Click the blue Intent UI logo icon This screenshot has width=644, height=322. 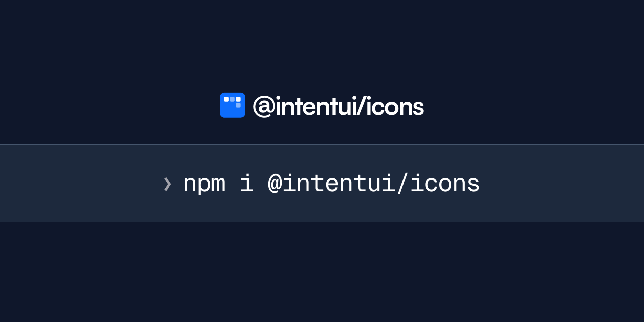[x=232, y=105]
